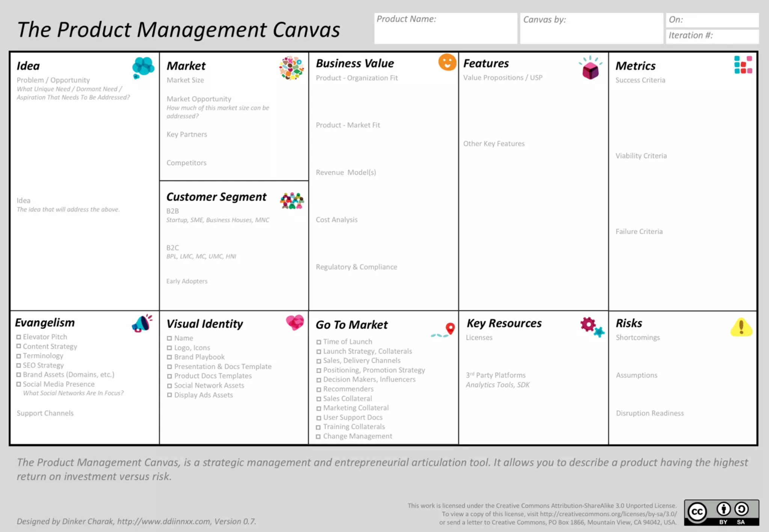Image resolution: width=769 pixels, height=532 pixels.
Task: Check the Time of Launch box
Action: (x=318, y=342)
